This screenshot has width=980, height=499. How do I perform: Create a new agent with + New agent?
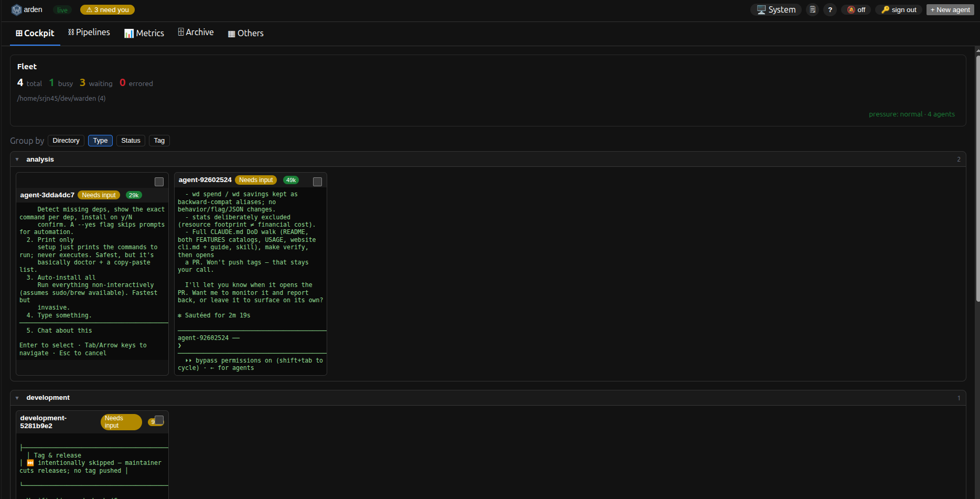950,9
